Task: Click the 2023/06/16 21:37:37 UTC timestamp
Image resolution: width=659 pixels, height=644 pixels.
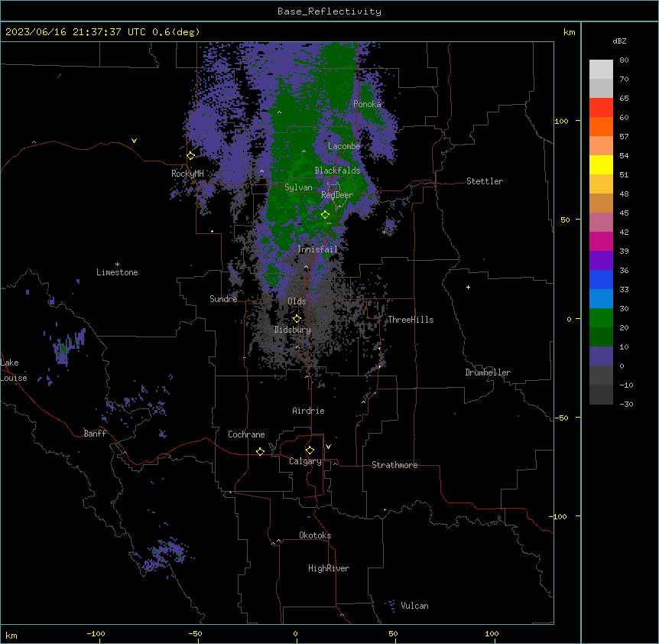Action: click(75, 32)
